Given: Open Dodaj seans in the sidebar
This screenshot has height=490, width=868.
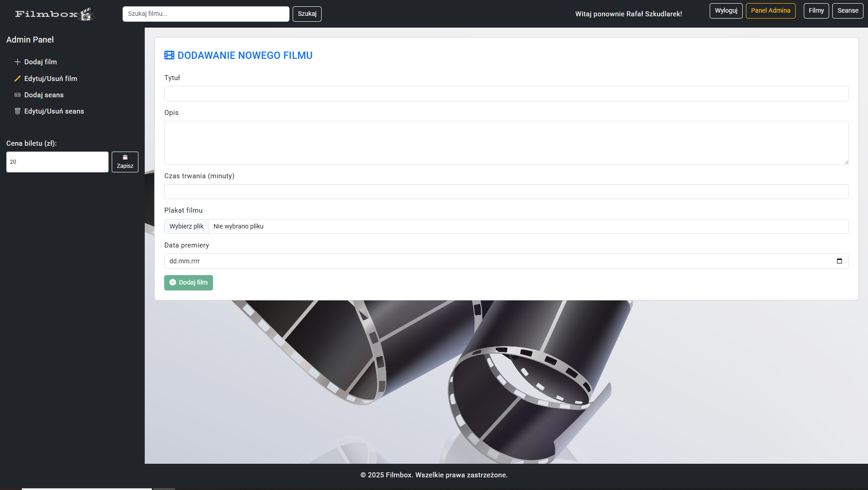Looking at the screenshot, I should (44, 95).
